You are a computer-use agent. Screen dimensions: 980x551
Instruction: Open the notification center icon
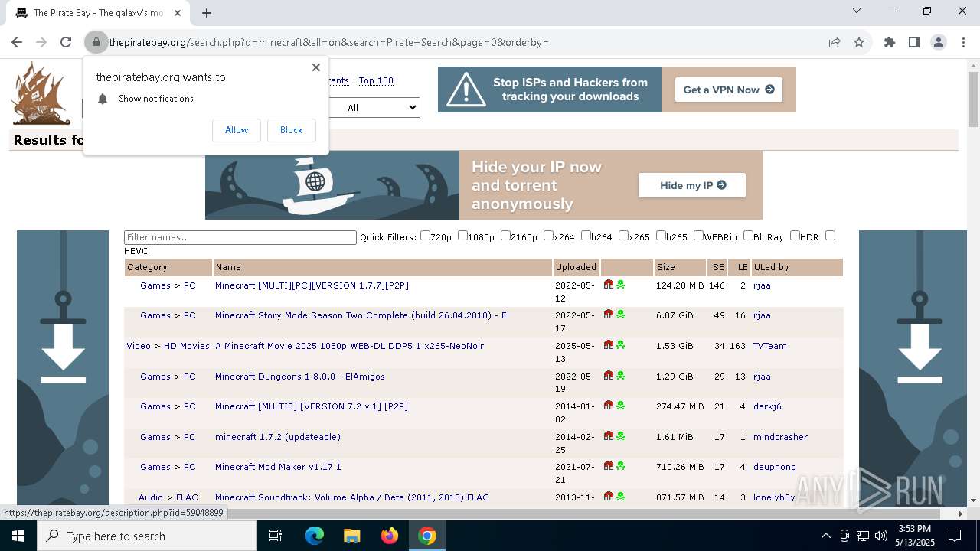click(955, 536)
